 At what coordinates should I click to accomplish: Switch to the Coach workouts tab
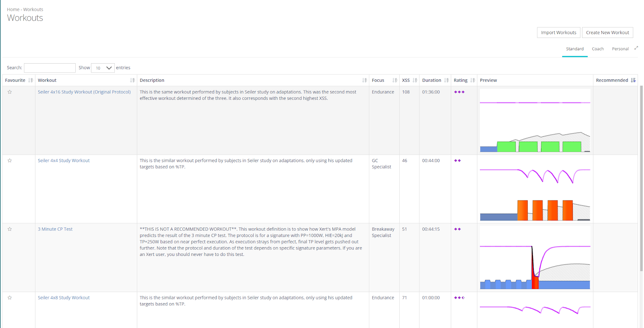tap(598, 49)
